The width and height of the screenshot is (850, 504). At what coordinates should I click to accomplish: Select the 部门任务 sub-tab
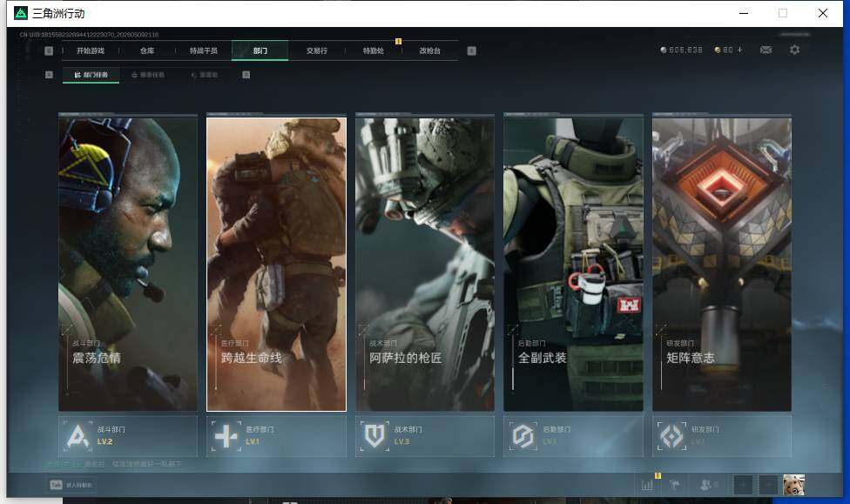[x=91, y=75]
